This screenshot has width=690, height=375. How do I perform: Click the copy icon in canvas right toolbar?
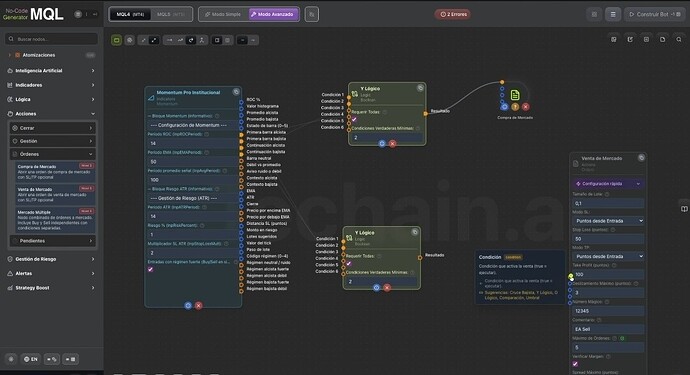click(x=662, y=39)
